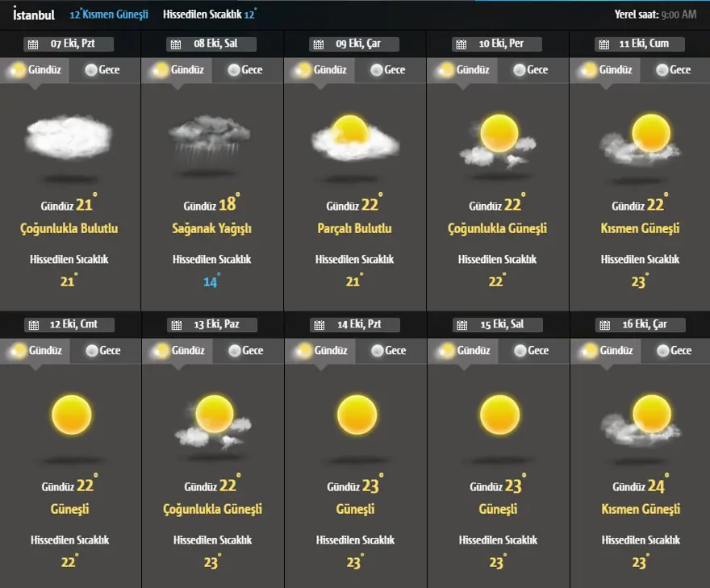Click Sağanak Yağışlı forecast text

pyautogui.click(x=212, y=229)
